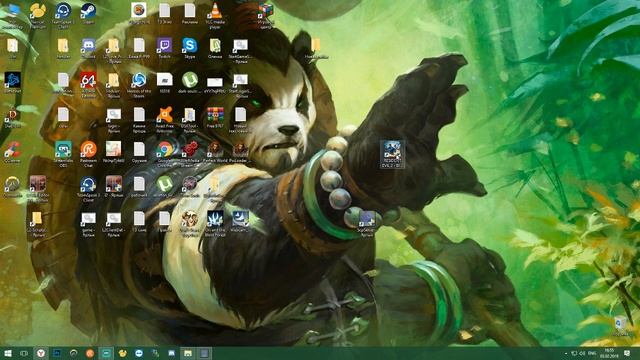Open the taskbar clock and date
Viewport: 640px width, 360px height.
pyautogui.click(x=609, y=353)
